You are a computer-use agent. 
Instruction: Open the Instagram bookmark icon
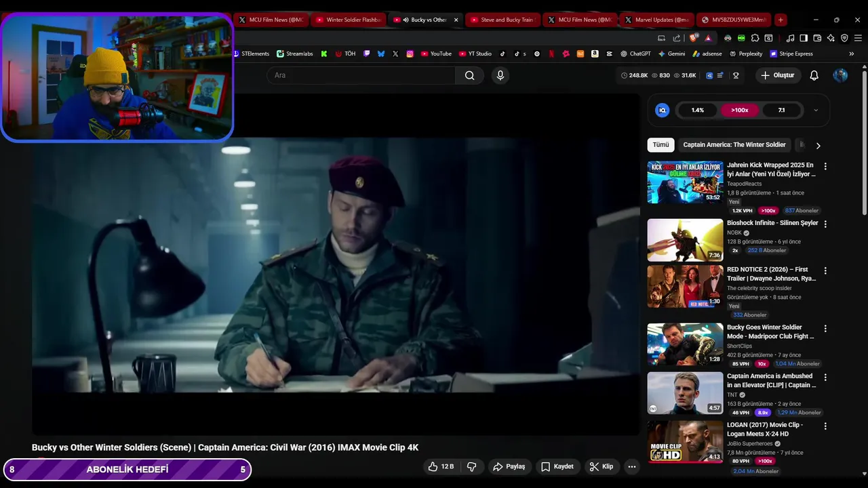(410, 54)
